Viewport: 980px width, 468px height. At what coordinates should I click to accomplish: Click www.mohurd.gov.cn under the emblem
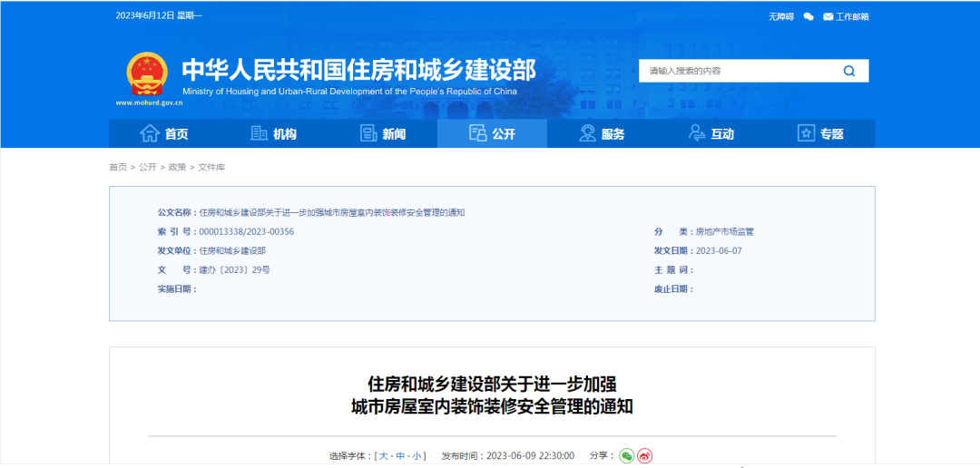pyautogui.click(x=149, y=102)
